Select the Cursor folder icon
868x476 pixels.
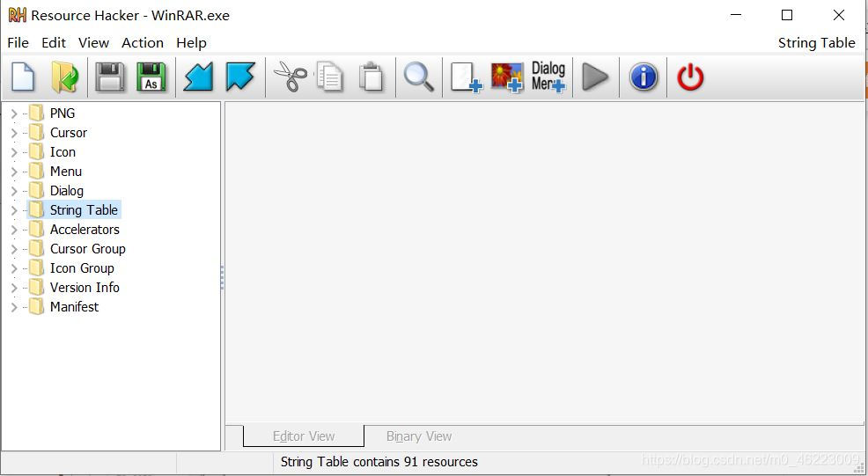click(37, 132)
